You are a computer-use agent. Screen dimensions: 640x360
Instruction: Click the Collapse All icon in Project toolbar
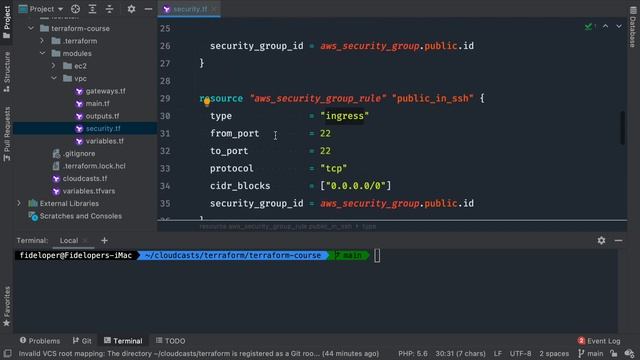tap(109, 9)
